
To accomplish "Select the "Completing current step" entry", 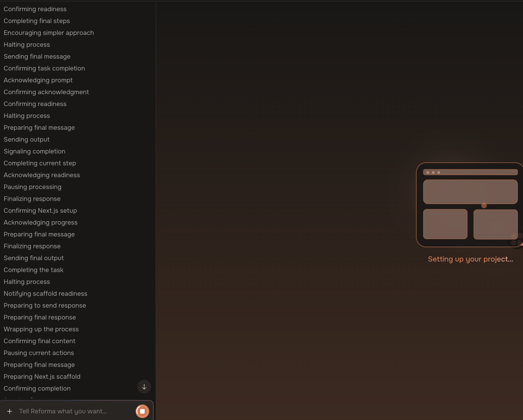I will pyautogui.click(x=40, y=163).
